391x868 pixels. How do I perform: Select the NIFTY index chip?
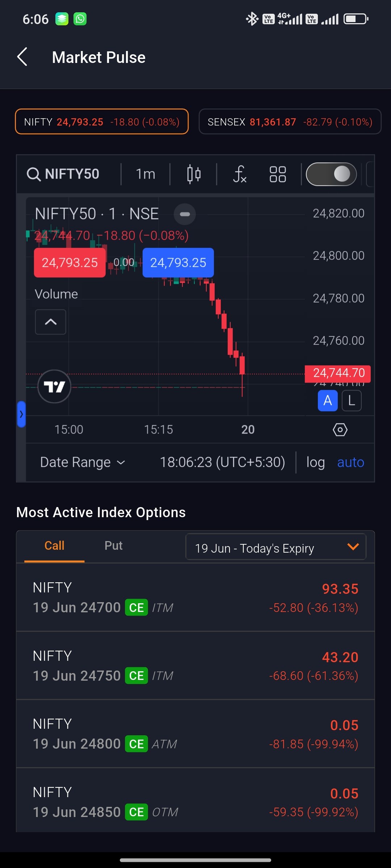[x=102, y=122]
